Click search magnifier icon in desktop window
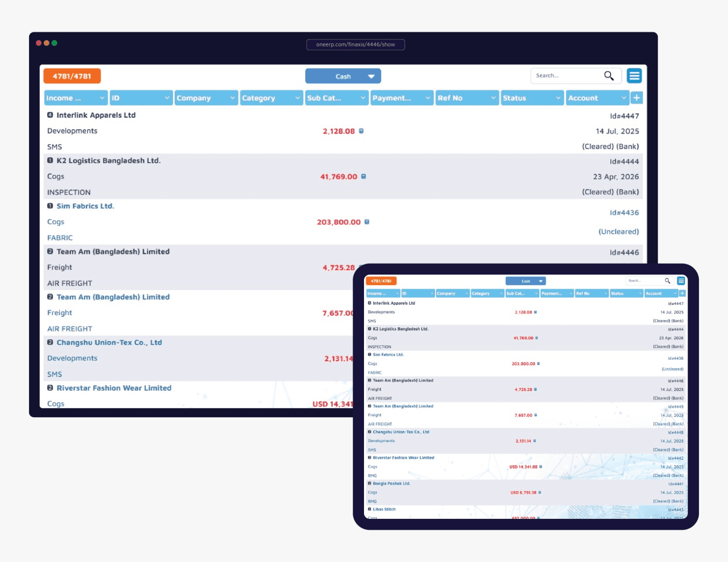The height and width of the screenshot is (562, 728). (x=609, y=75)
